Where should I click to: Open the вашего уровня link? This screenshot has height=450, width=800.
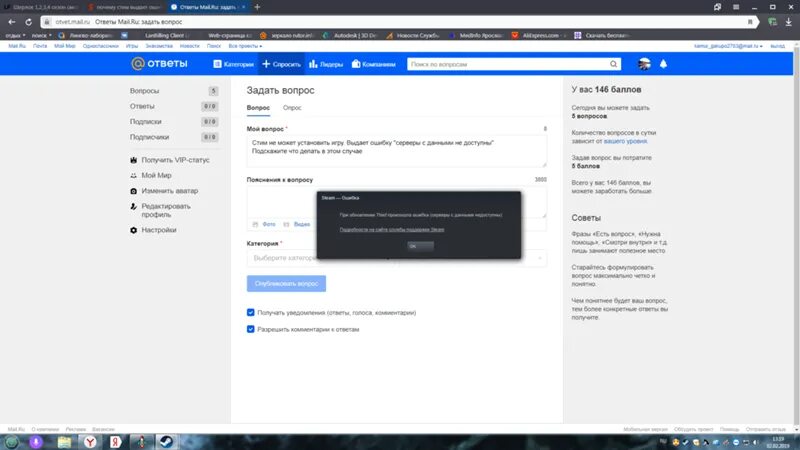[626, 141]
